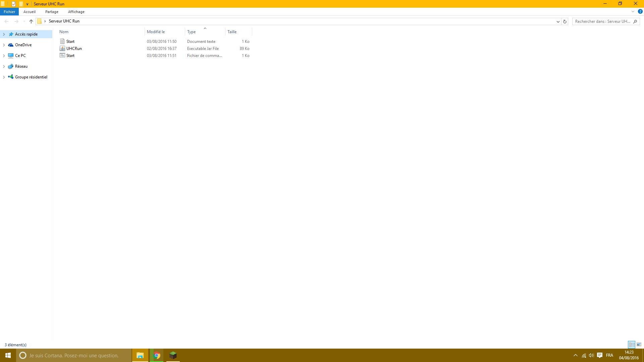The image size is (644, 362).
Task: Click the UHCRun Java jar icon
Action: 62,48
